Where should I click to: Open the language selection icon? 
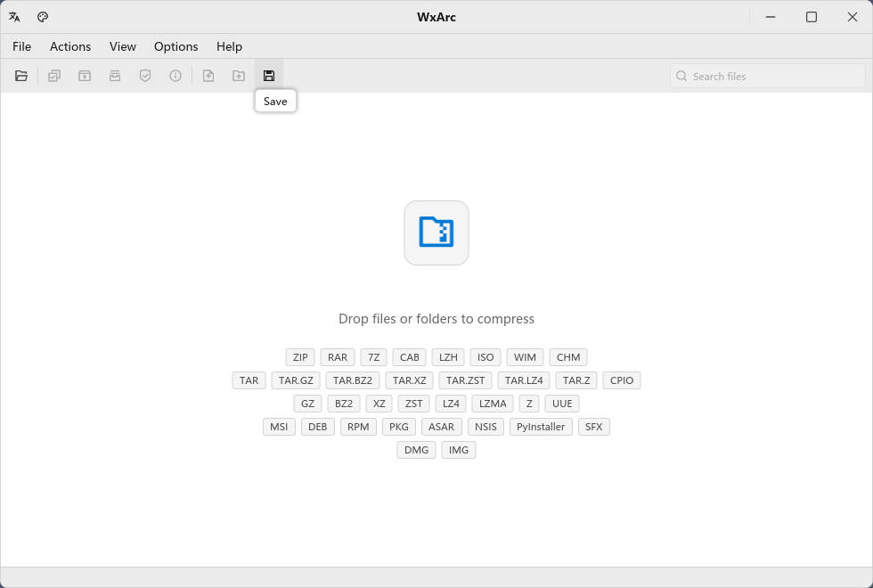pyautogui.click(x=14, y=17)
